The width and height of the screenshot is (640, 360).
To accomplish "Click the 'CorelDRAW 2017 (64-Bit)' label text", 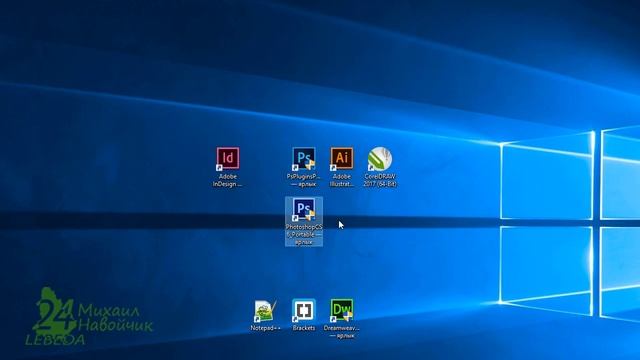I will click(x=380, y=180).
